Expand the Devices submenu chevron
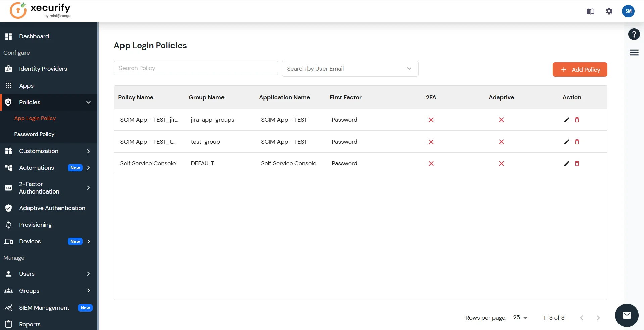The width and height of the screenshot is (644, 330). click(x=89, y=241)
